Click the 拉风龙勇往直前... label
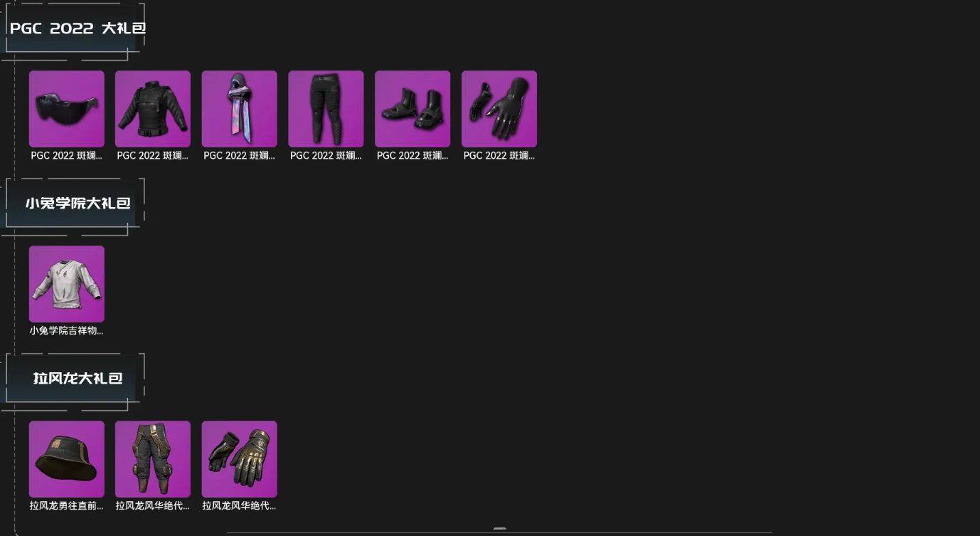 67,506
